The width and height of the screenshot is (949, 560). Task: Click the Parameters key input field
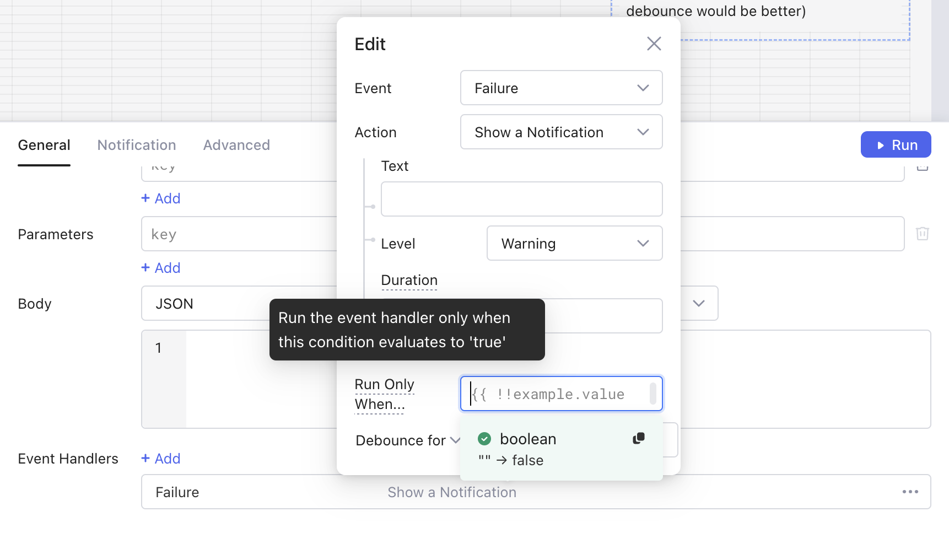pos(238,234)
